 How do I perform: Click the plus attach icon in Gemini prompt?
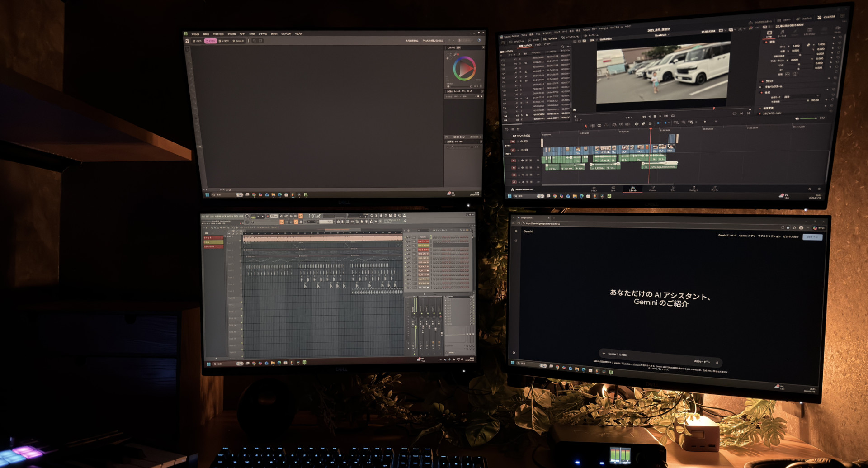coord(604,354)
